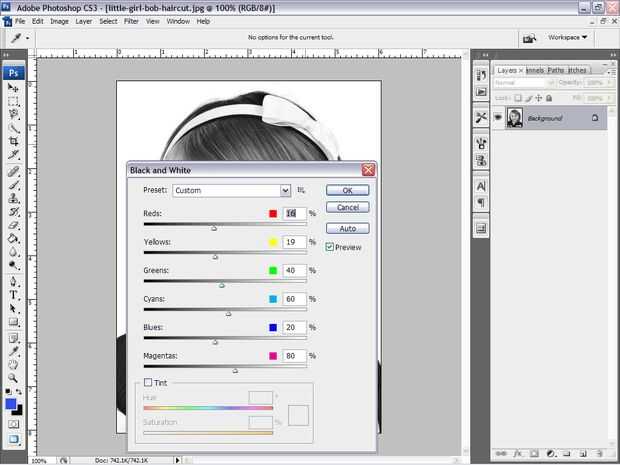
Task: Click the Reds percentage input field
Action: click(x=295, y=214)
